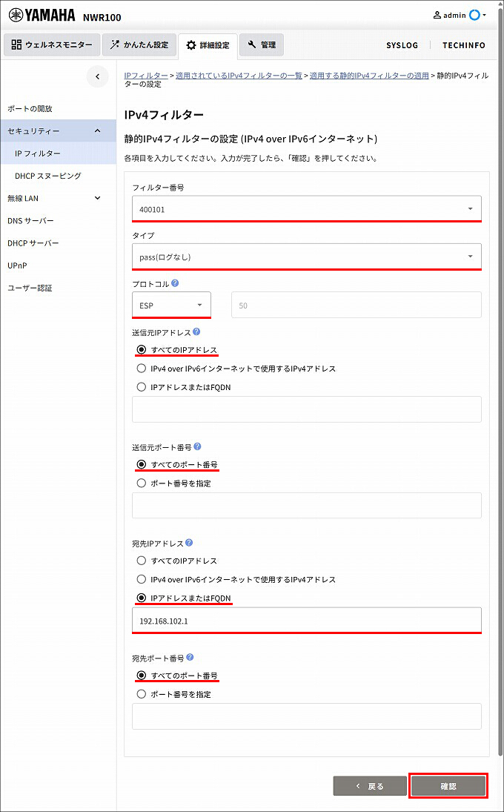Image resolution: width=504 pixels, height=812 pixels.
Task: Click the source port number text field
Action: [306, 506]
